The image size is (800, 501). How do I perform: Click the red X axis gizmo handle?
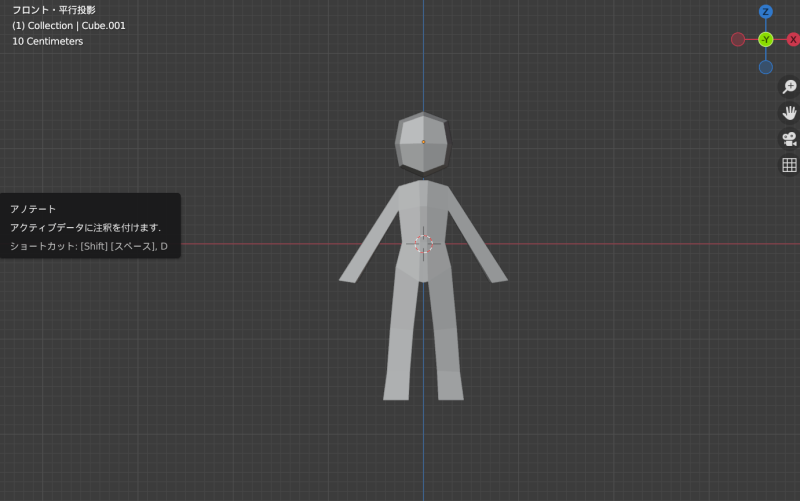(x=793, y=39)
